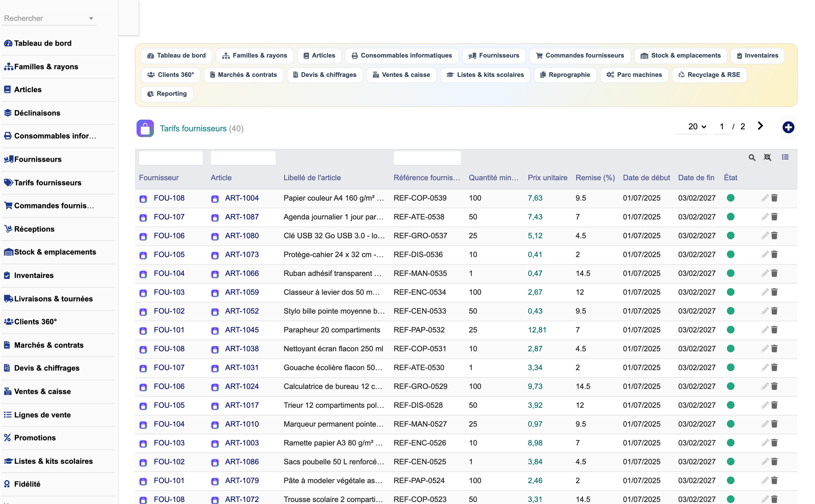This screenshot has height=504, width=815.
Task: Open the Stock & emplacements top tab
Action: [x=681, y=56]
